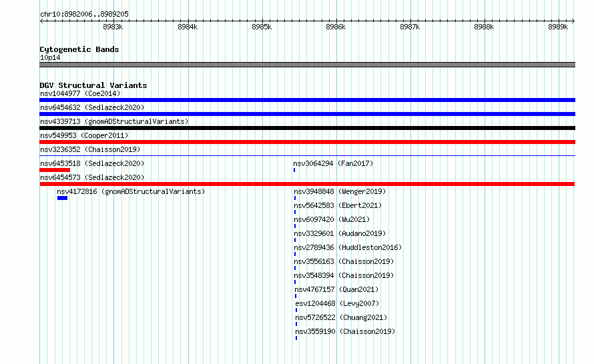The image size is (594, 364).
Task: Click the 8986k ruler position
Action: tap(336, 27)
